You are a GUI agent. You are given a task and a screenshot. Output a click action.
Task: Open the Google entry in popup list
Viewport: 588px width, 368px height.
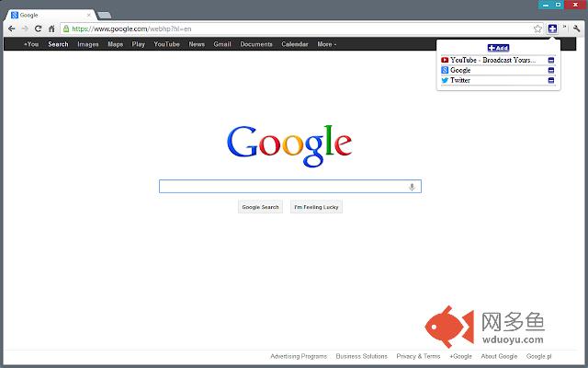click(460, 70)
